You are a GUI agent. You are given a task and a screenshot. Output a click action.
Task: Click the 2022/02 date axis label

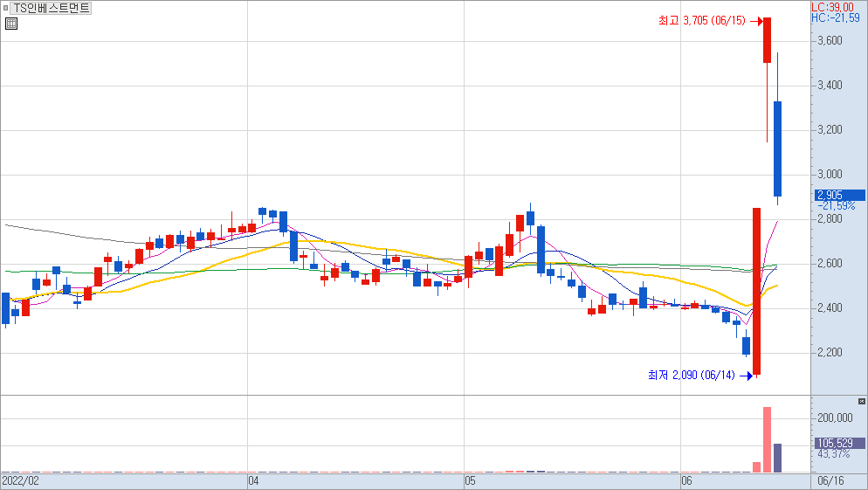(21, 480)
